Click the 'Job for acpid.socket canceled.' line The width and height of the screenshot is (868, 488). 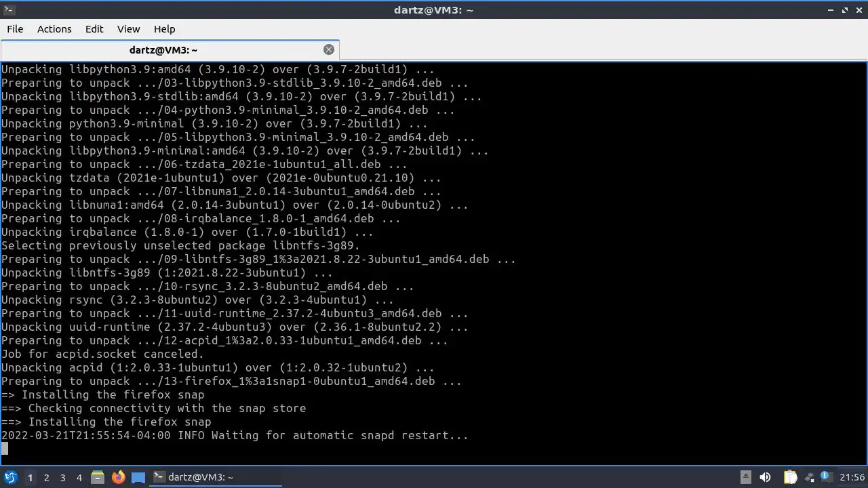[x=102, y=354]
